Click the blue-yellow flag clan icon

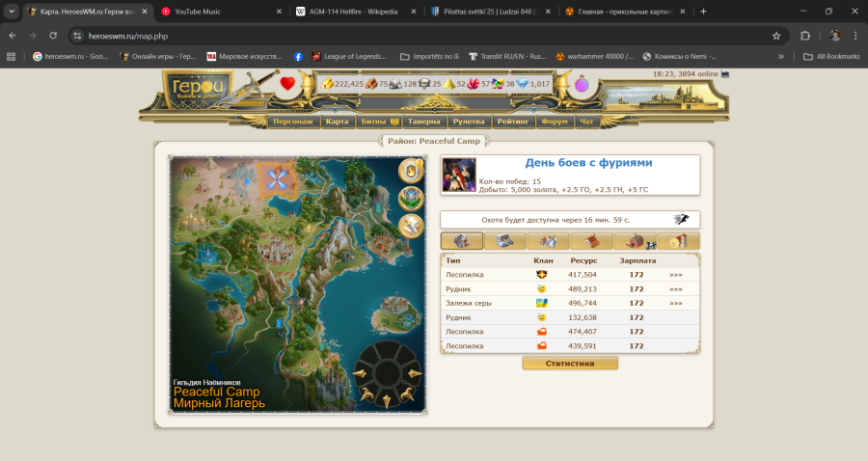point(541,303)
